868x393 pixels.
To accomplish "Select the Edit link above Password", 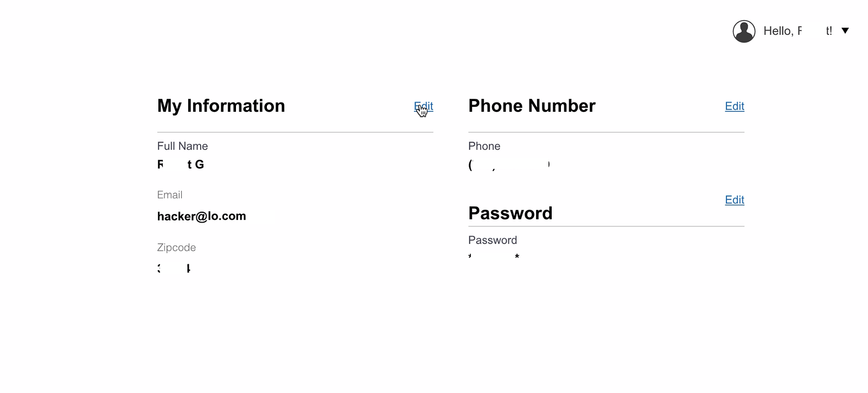I will [735, 200].
